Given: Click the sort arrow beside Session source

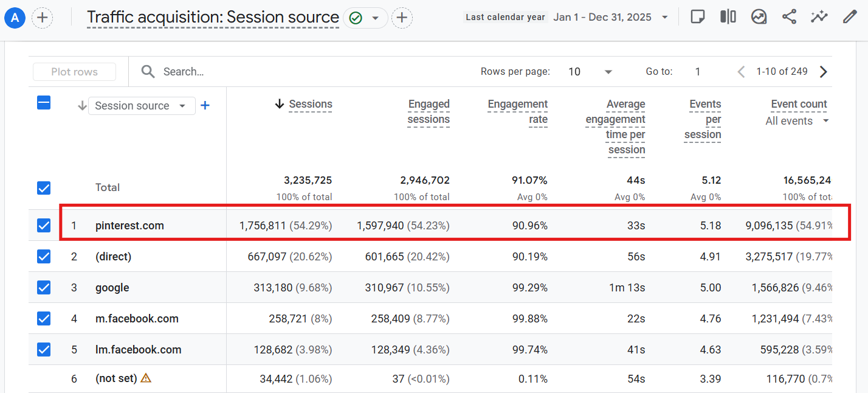Looking at the screenshot, I should (82, 106).
